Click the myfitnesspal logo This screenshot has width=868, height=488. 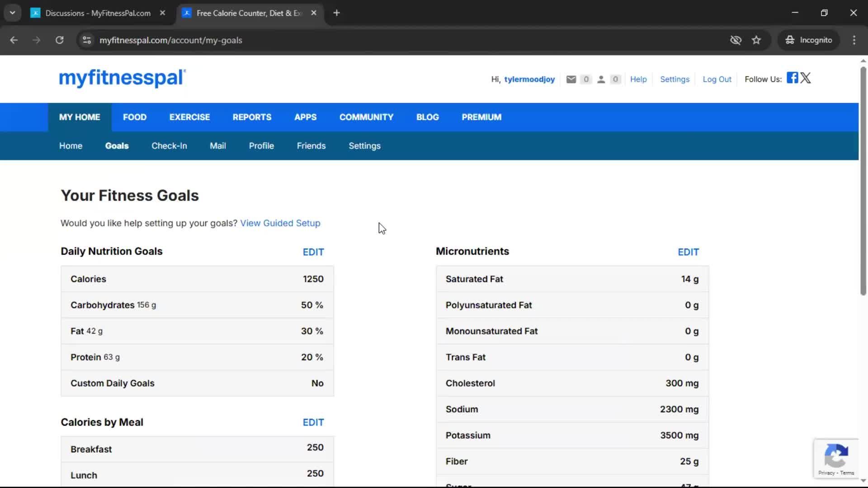(122, 78)
